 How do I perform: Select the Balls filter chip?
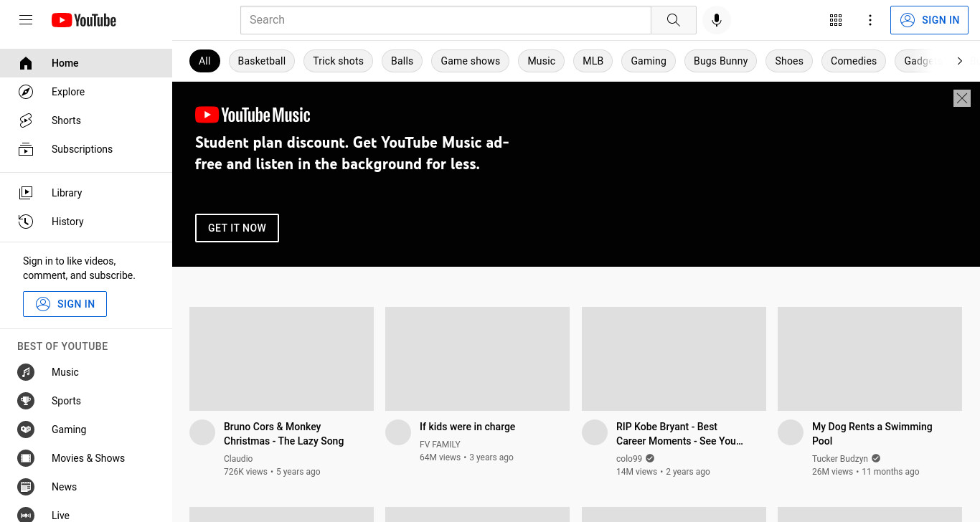pyautogui.click(x=402, y=61)
